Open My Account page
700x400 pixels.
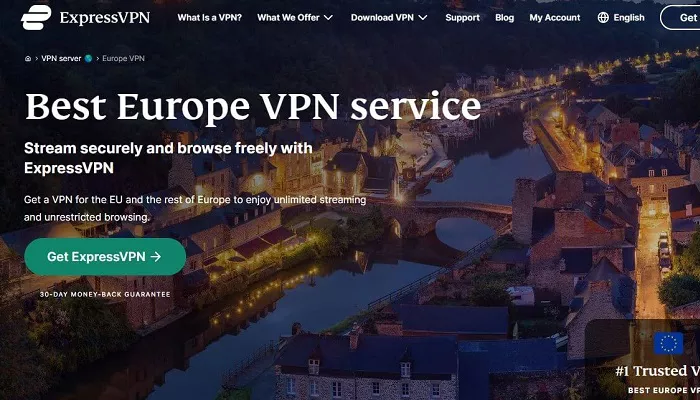555,17
